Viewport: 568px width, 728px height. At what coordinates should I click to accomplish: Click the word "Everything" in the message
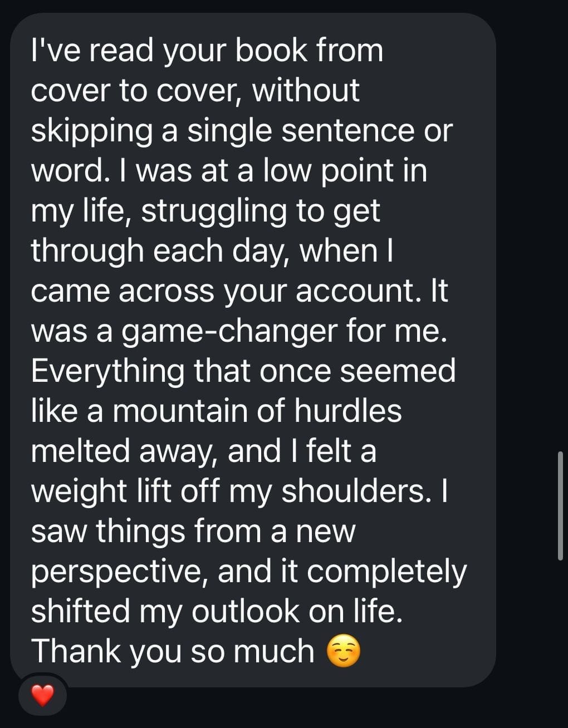click(x=107, y=371)
